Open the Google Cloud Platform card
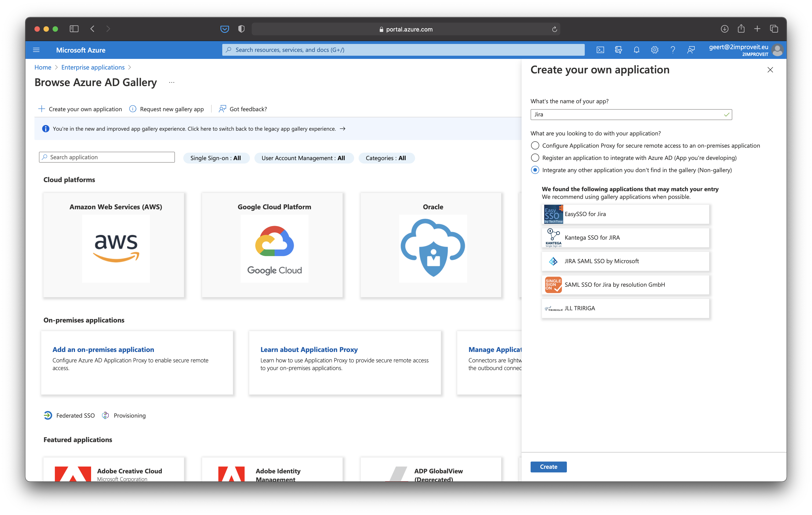 point(272,245)
